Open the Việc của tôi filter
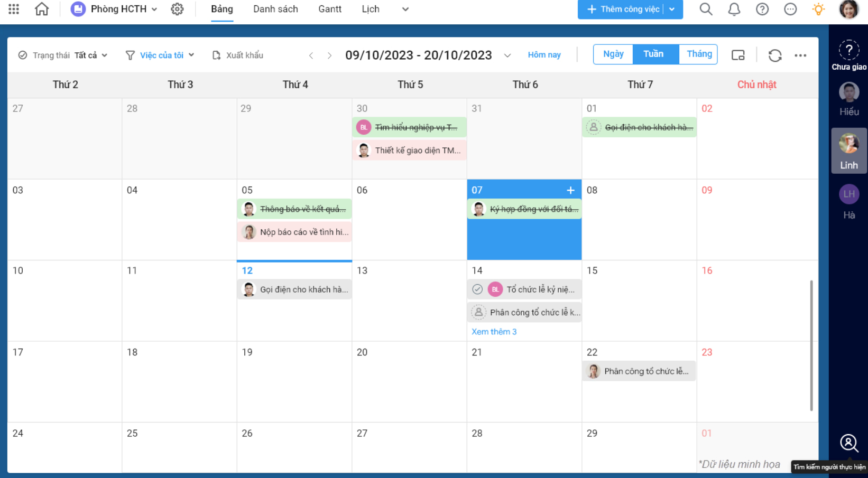The image size is (868, 478). pyautogui.click(x=160, y=55)
